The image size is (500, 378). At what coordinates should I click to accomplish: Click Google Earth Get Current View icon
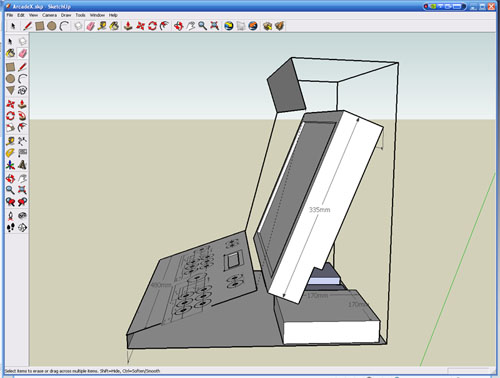pos(229,26)
